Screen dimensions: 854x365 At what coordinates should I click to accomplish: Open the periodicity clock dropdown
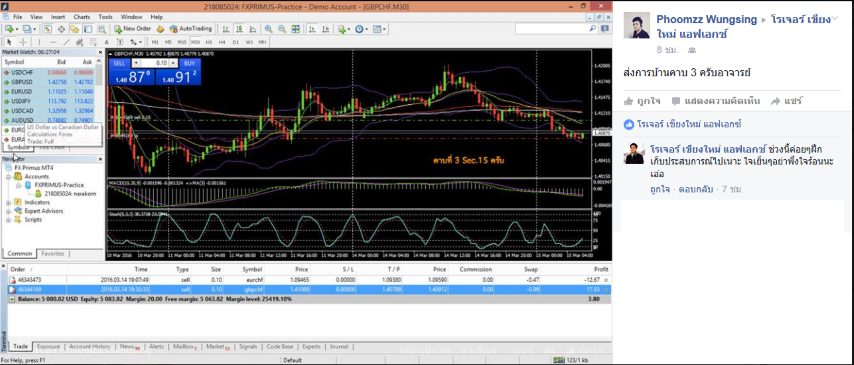(x=361, y=29)
